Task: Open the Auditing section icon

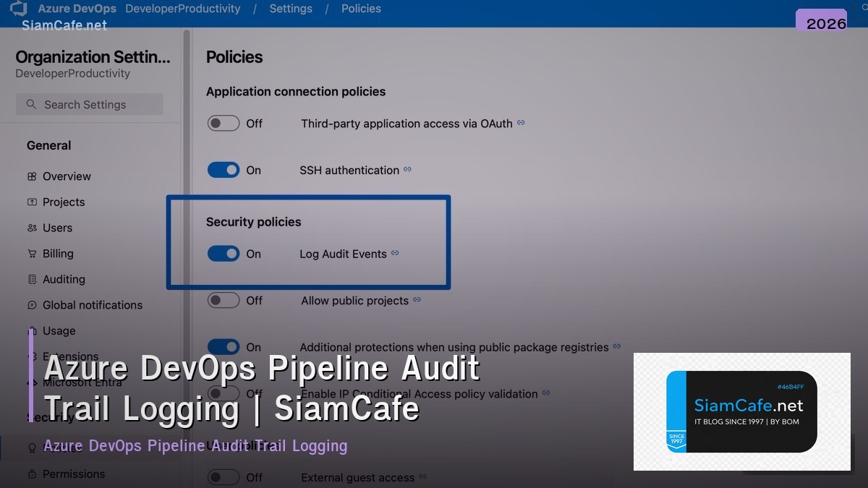Action: [x=32, y=279]
